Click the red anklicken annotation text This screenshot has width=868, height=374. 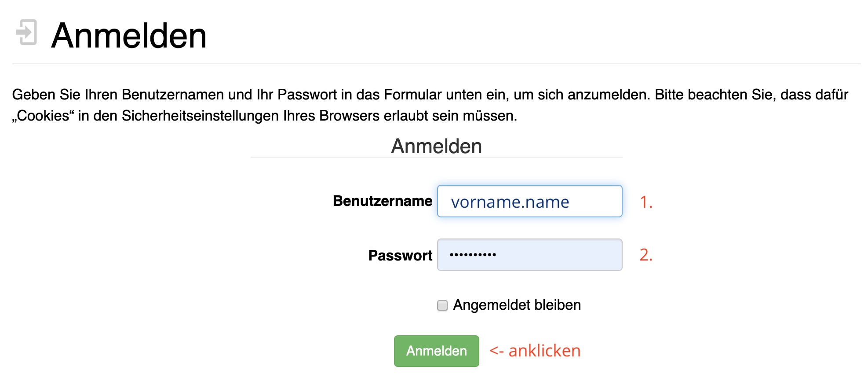[544, 351]
